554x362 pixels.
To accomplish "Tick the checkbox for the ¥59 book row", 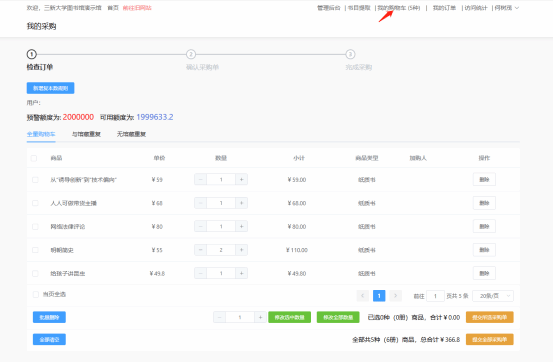I will pyautogui.click(x=35, y=180).
